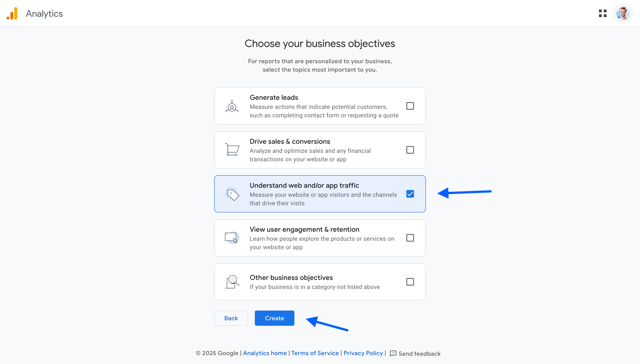Click the View user engagement monitor icon
The image size is (640, 364).
[232, 238]
